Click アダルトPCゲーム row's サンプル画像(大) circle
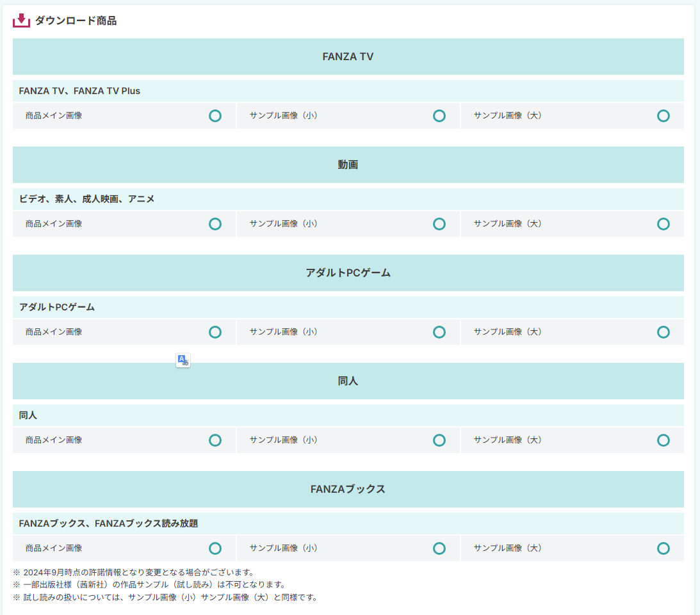Screen dimensions: 700x615 click(663, 332)
